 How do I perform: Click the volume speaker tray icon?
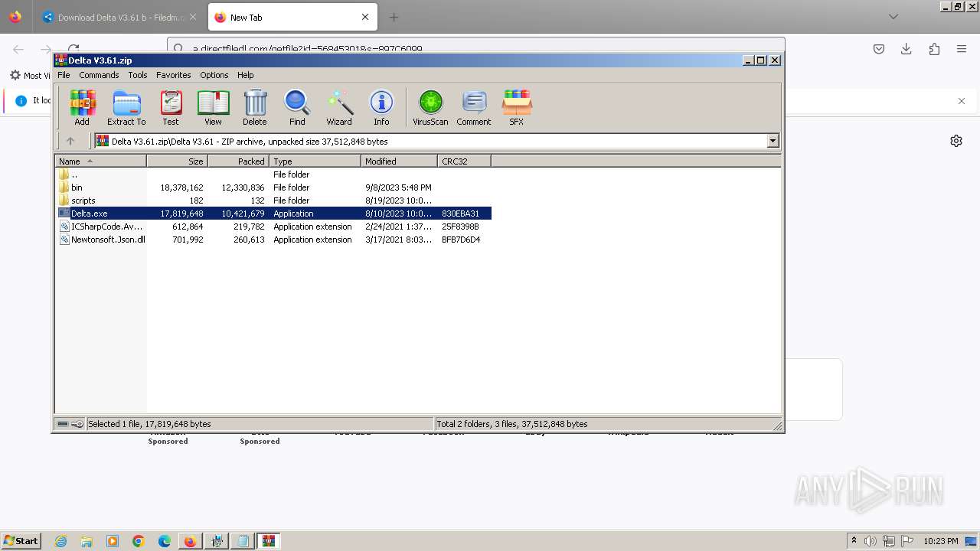871,541
